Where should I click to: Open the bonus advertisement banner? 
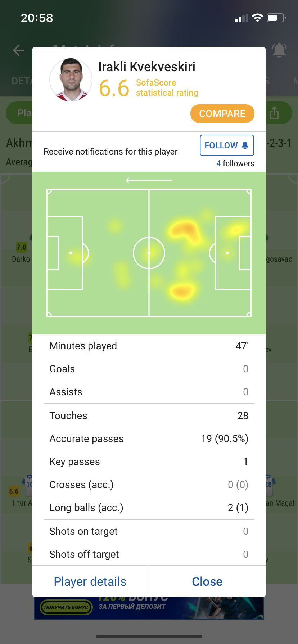click(149, 608)
